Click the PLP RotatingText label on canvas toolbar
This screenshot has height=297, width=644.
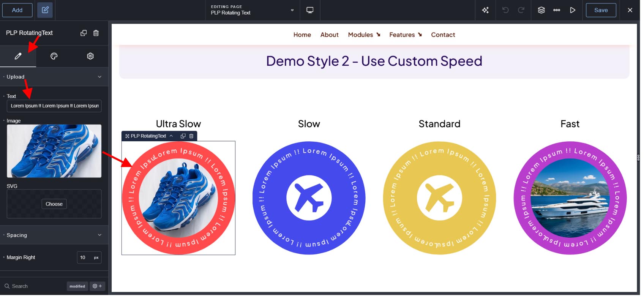click(x=148, y=136)
